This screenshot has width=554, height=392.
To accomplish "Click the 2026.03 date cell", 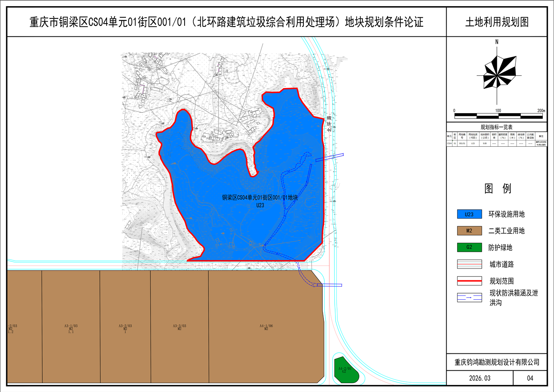I will (x=479, y=378).
